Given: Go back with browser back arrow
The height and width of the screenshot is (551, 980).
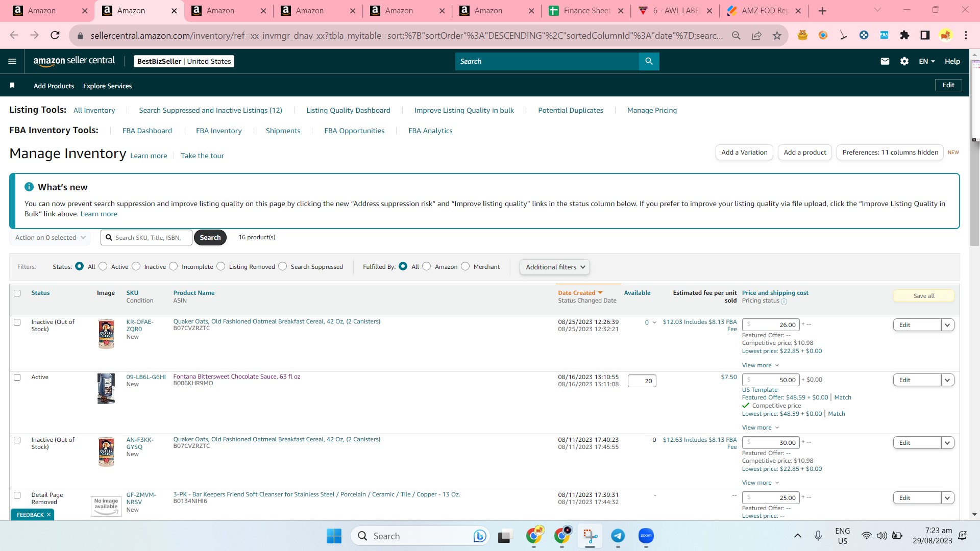Looking at the screenshot, I should (x=14, y=35).
